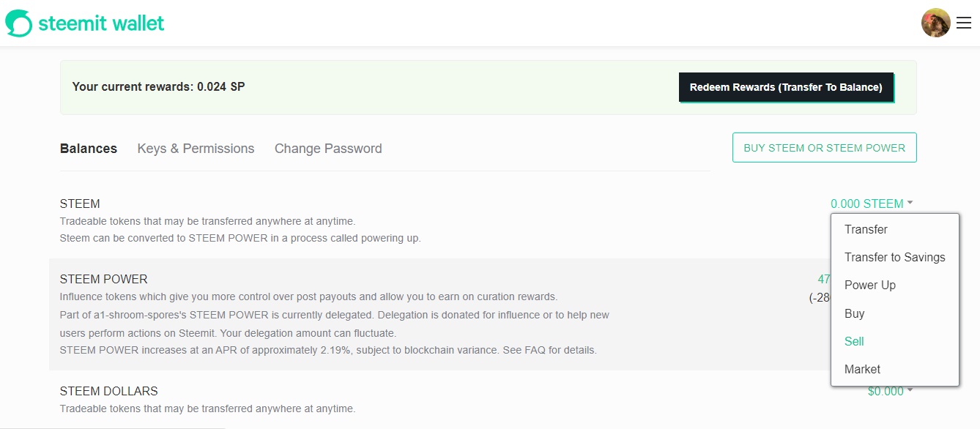980x429 pixels.
Task: Open the Change Password tab
Action: click(x=328, y=149)
